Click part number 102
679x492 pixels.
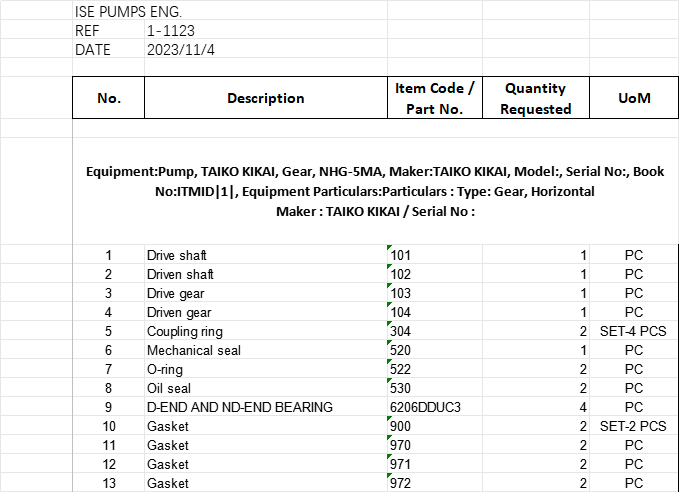coord(435,274)
